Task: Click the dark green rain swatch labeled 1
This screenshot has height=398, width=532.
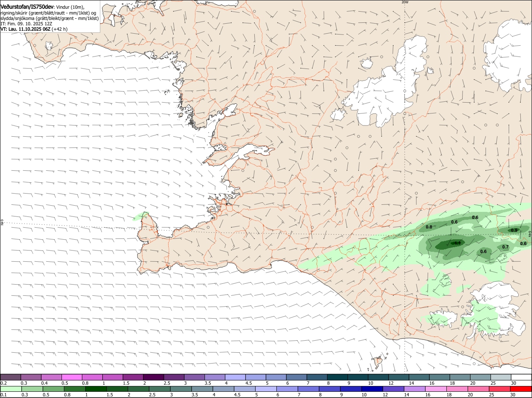Action: pyautogui.click(x=96, y=389)
